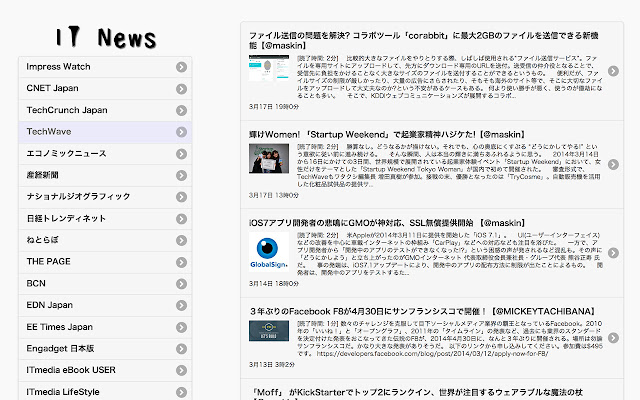The width and height of the screenshot is (640, 400).
Task: Select EDN Japan in the list
Action: [x=105, y=305]
